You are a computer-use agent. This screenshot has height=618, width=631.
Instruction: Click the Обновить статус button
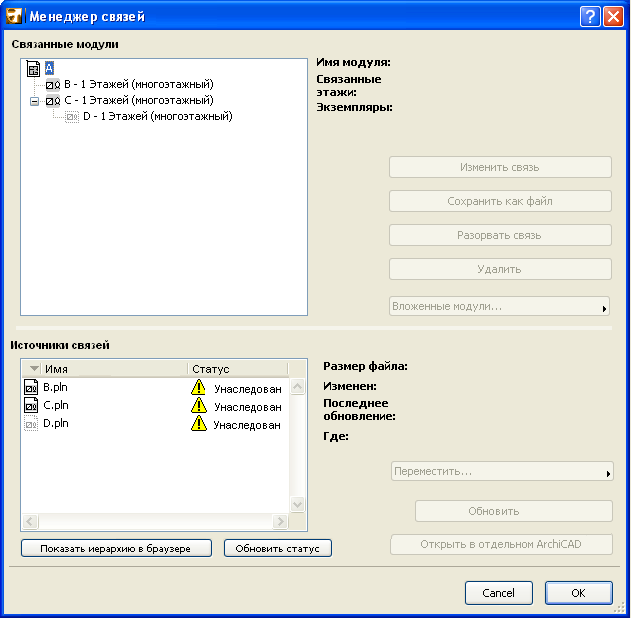[x=278, y=548]
